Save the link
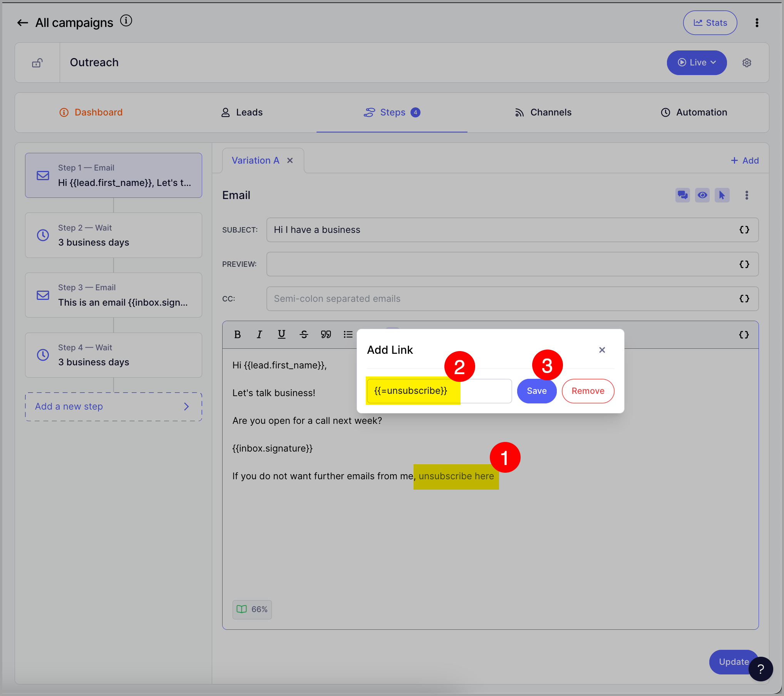 (537, 391)
